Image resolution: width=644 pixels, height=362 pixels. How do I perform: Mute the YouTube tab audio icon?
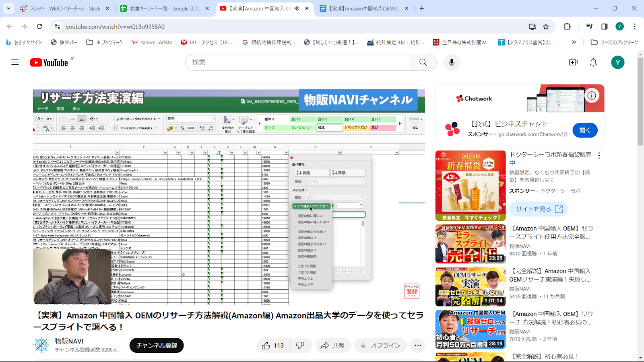[297, 8]
